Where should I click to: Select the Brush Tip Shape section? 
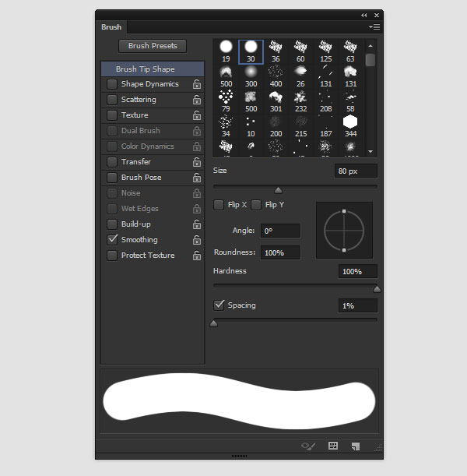153,69
